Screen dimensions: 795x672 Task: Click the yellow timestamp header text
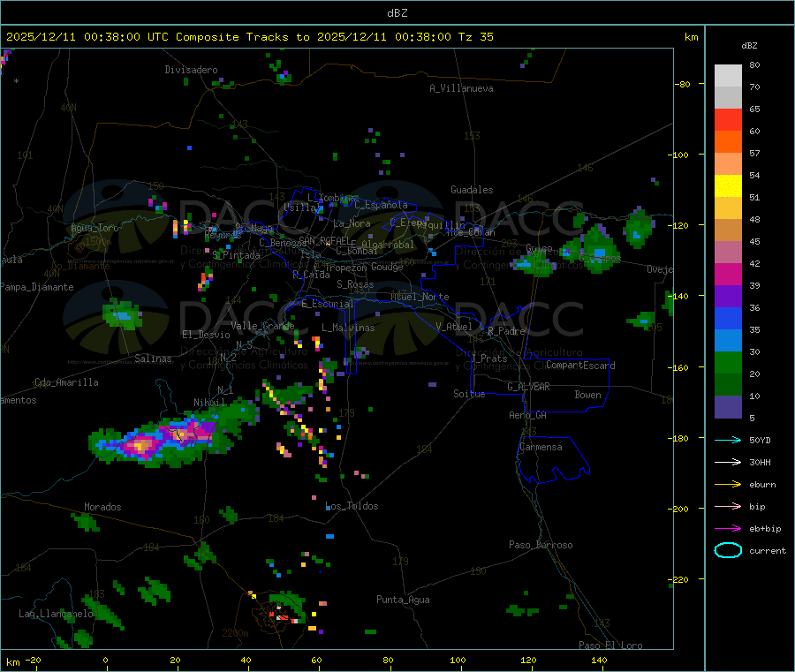[x=249, y=37]
